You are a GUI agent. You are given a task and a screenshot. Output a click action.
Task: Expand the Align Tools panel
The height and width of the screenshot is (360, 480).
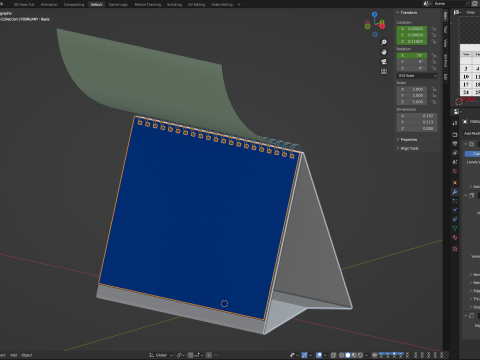[408, 148]
